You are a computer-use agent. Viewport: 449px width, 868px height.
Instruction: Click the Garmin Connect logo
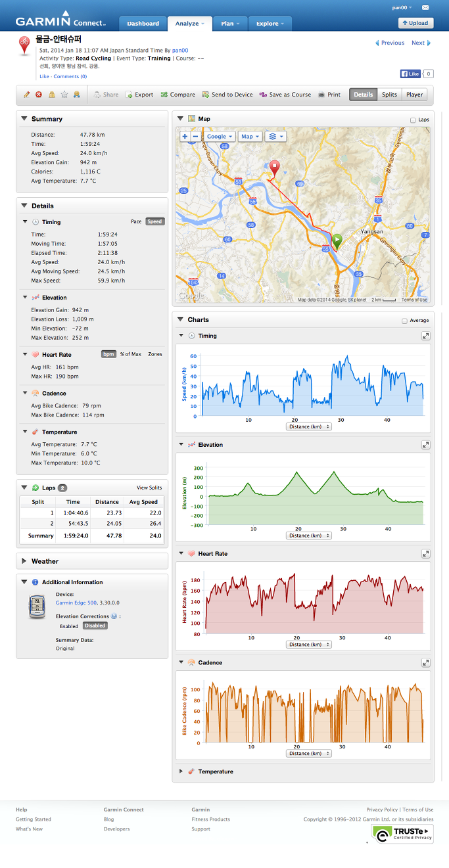tap(60, 19)
